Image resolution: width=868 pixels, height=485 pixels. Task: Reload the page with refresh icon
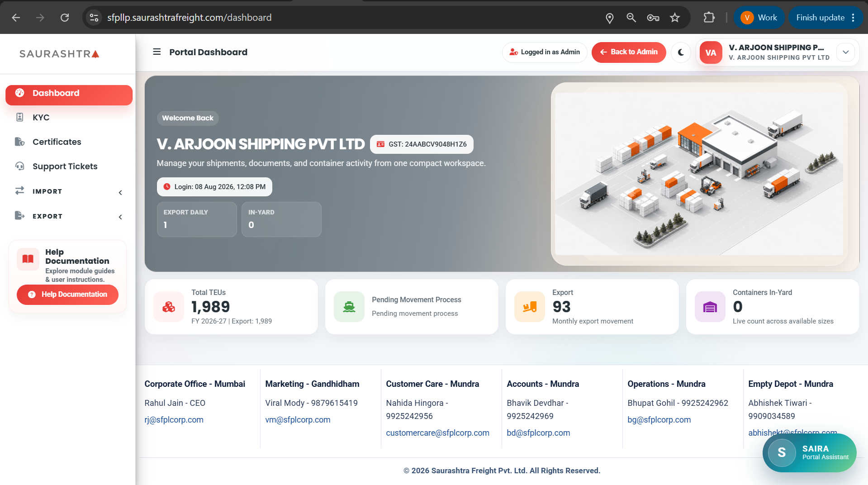[65, 18]
